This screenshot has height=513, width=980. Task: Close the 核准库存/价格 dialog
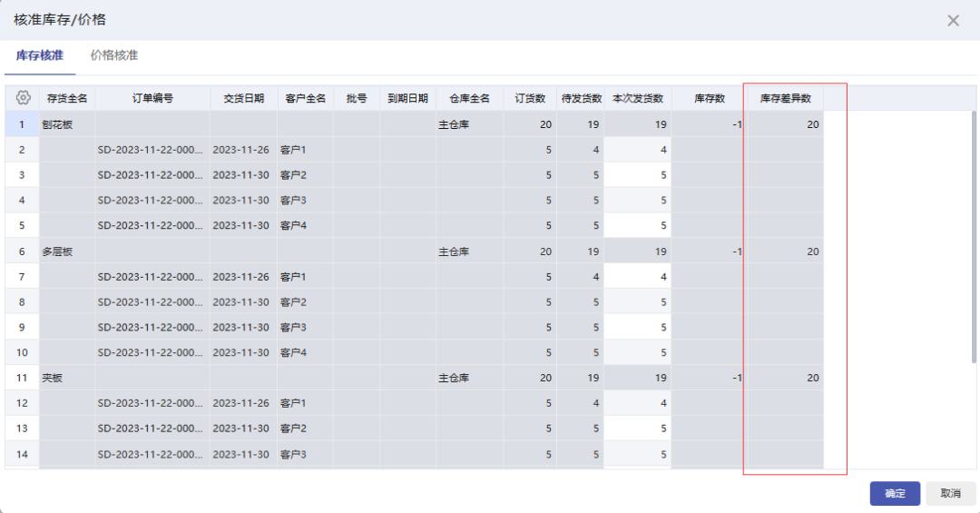pyautogui.click(x=953, y=20)
